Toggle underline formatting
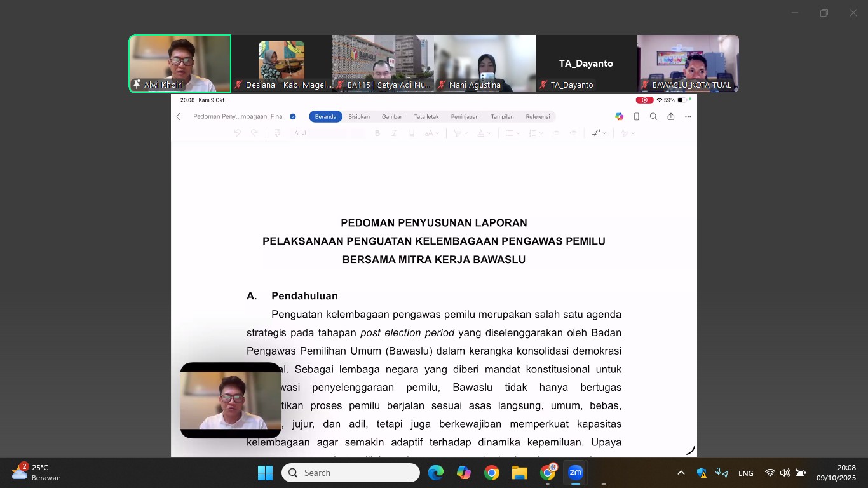Viewport: 868px width, 488px height. click(411, 133)
